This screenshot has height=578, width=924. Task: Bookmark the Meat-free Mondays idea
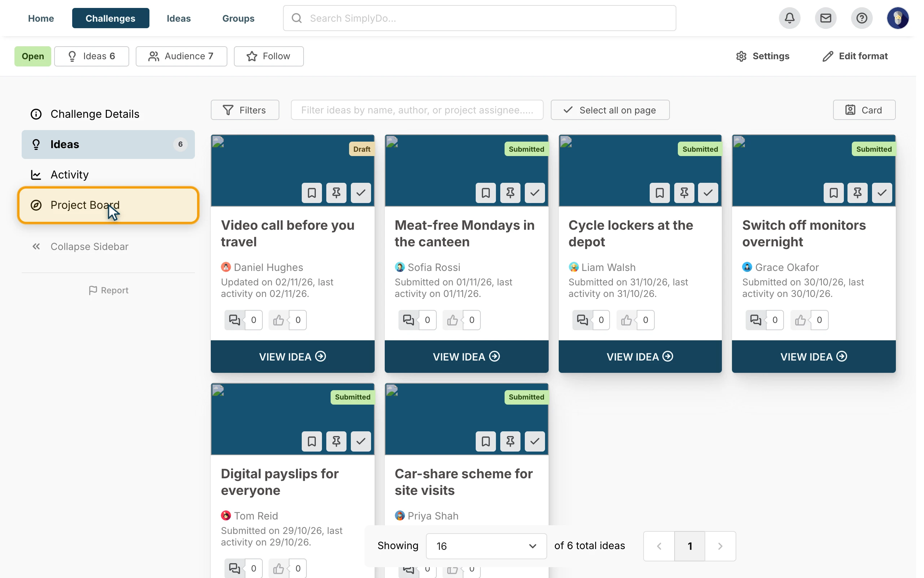(x=485, y=193)
